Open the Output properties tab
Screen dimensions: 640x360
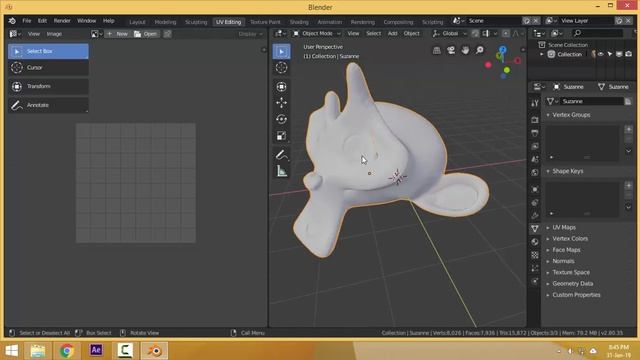[x=535, y=133]
